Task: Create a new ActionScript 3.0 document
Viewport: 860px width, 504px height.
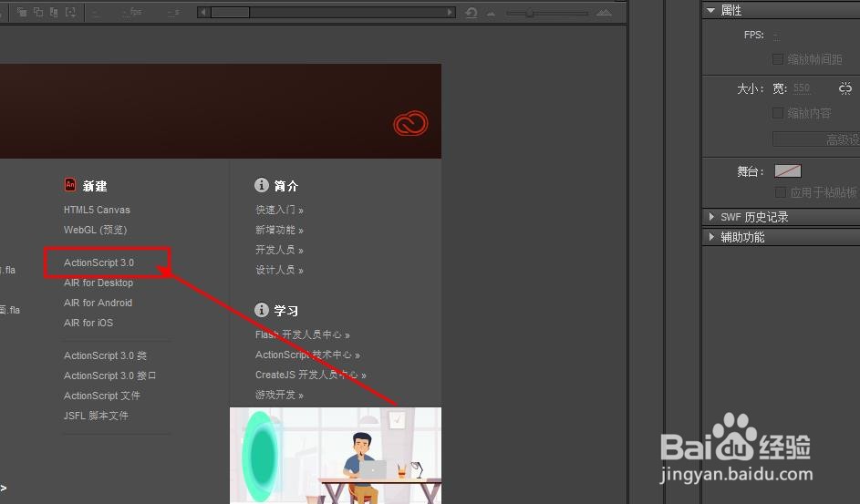Action: coord(98,262)
